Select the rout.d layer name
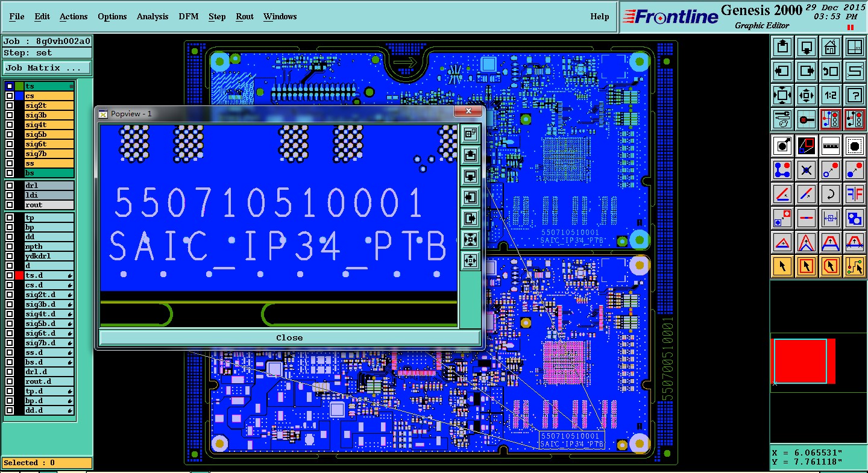 click(49, 381)
